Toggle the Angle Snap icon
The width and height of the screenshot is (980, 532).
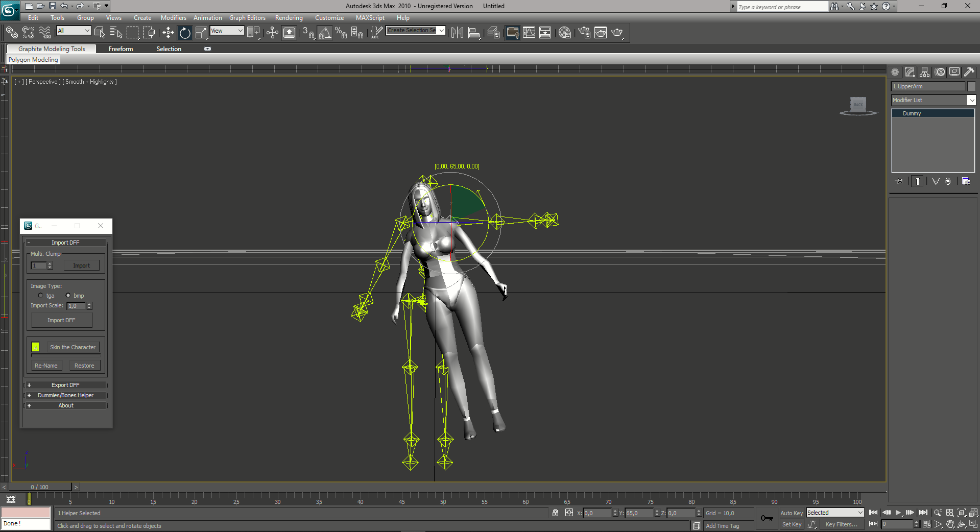(x=325, y=33)
